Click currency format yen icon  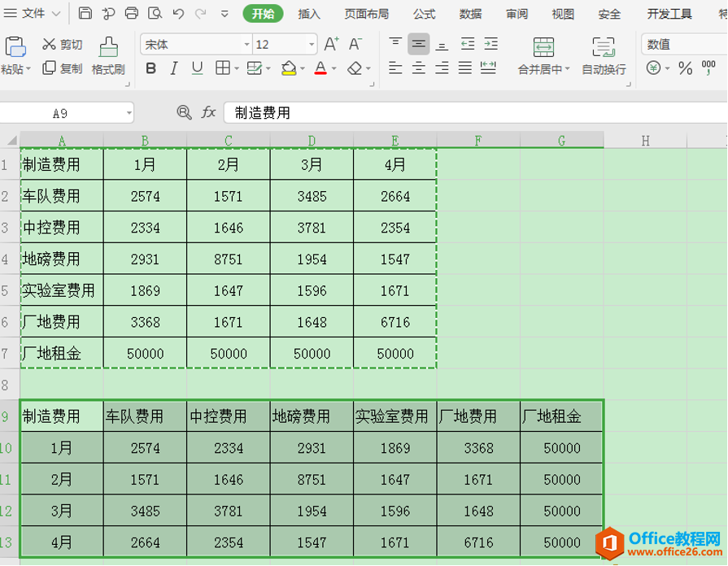653,68
